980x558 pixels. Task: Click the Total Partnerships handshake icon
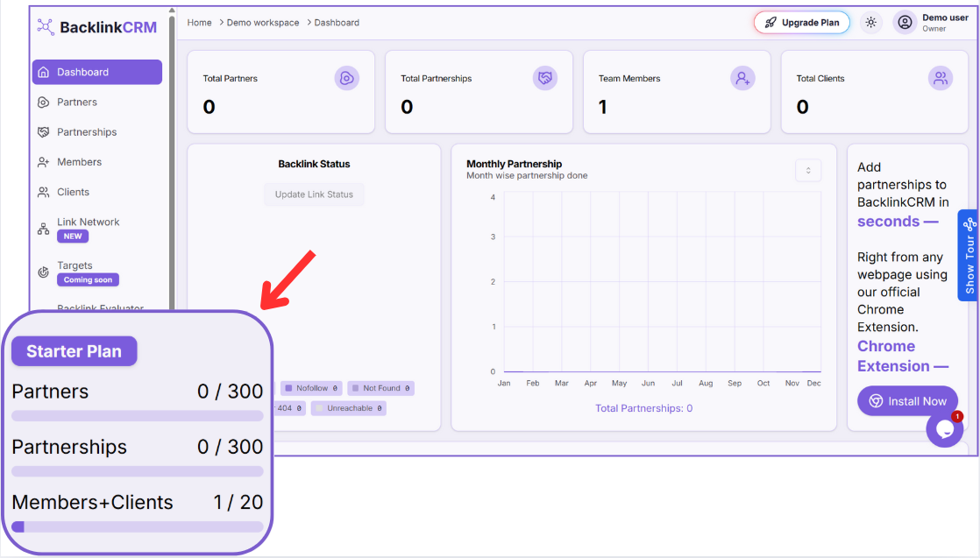545,79
